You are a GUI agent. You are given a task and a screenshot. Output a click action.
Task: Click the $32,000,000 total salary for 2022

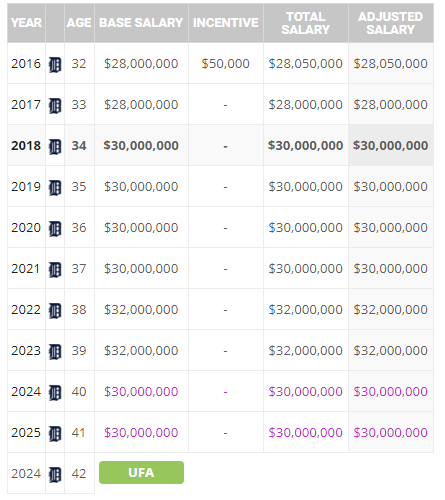[306, 310]
